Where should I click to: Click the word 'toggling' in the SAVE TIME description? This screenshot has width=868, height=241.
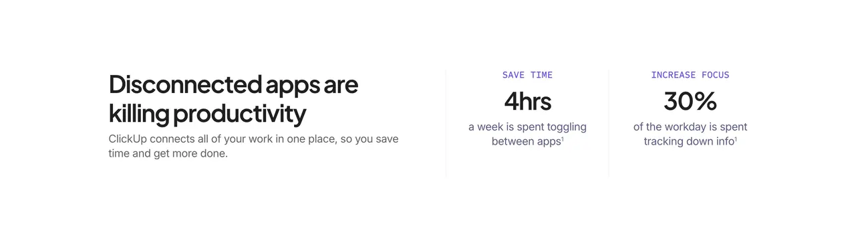pos(567,127)
